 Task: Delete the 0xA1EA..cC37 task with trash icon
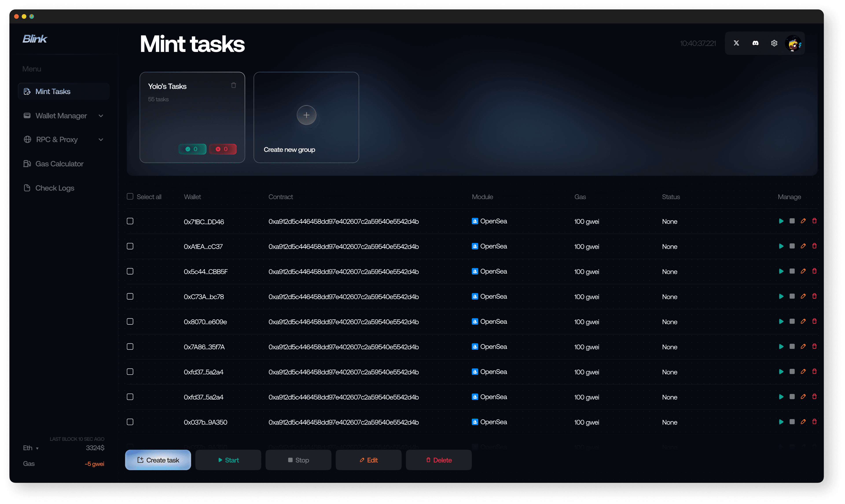coord(814,246)
